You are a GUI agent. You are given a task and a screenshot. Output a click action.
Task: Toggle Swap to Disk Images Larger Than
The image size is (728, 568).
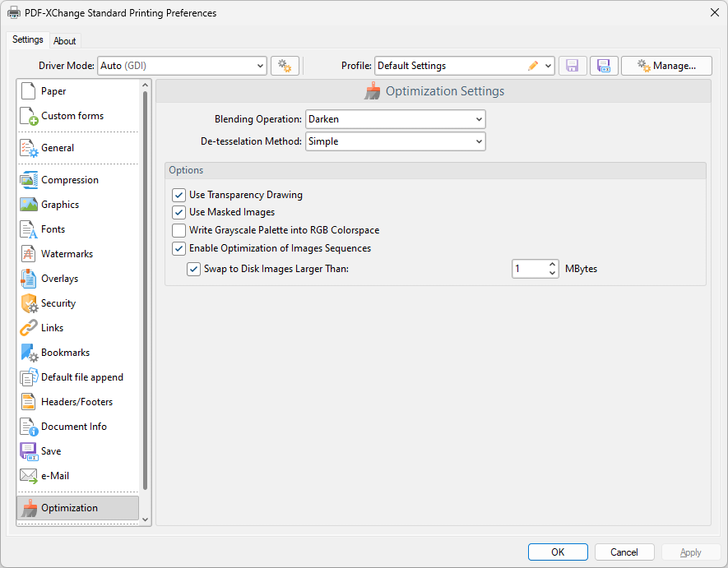(x=193, y=269)
